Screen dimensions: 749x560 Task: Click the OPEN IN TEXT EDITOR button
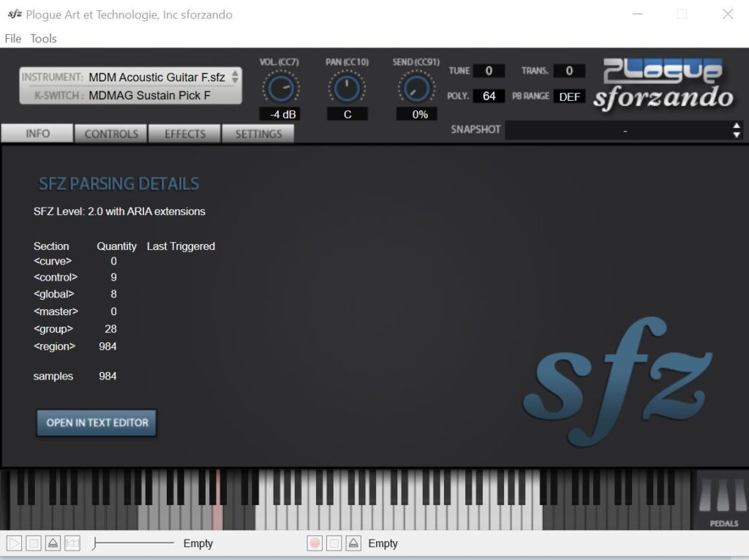tap(97, 423)
